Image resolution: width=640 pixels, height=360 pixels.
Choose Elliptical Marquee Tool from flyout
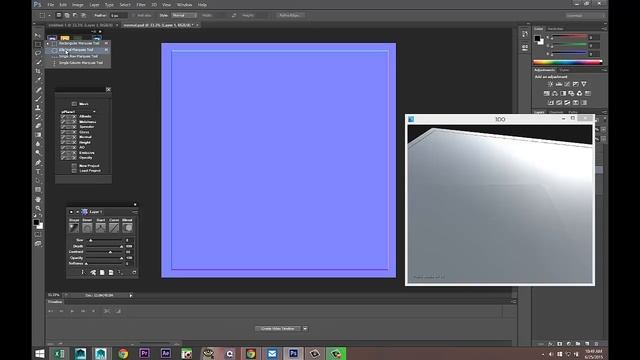[77, 50]
